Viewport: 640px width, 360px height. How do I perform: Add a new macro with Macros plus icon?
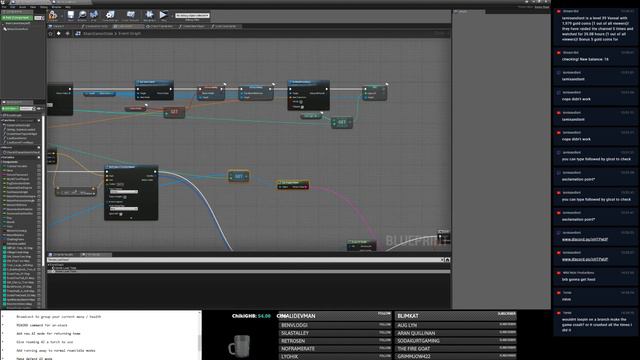[x=39, y=147]
